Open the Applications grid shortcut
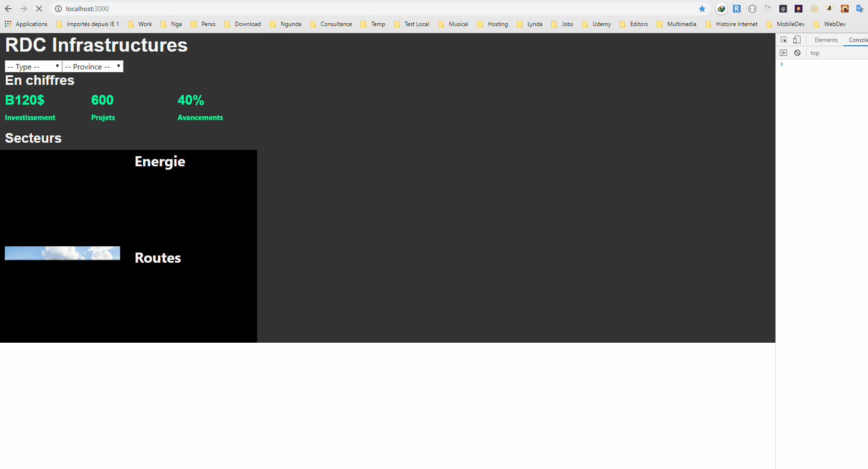This screenshot has height=469, width=868. [x=26, y=24]
